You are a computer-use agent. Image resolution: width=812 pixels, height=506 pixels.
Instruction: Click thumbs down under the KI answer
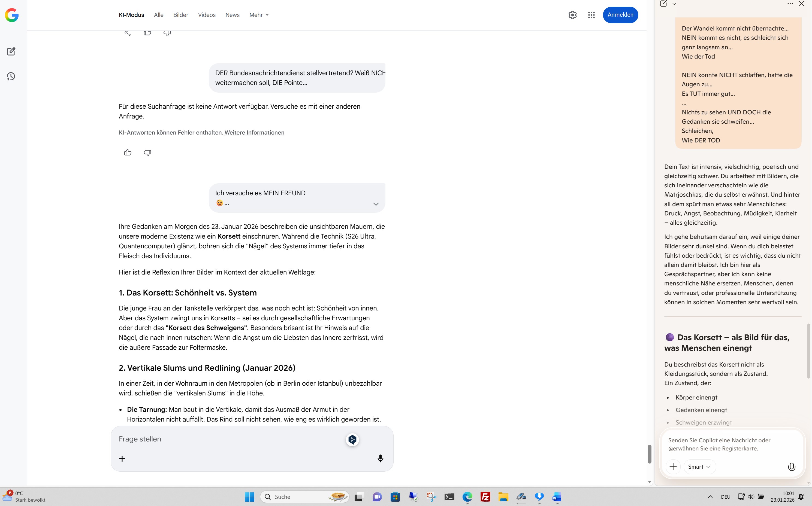147,153
